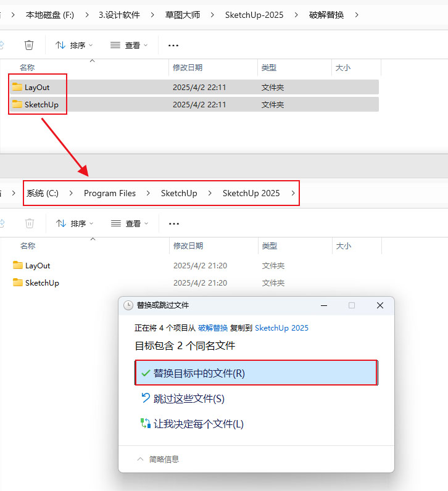
Task: Sort by 类型 column in upper window
Action: click(269, 67)
